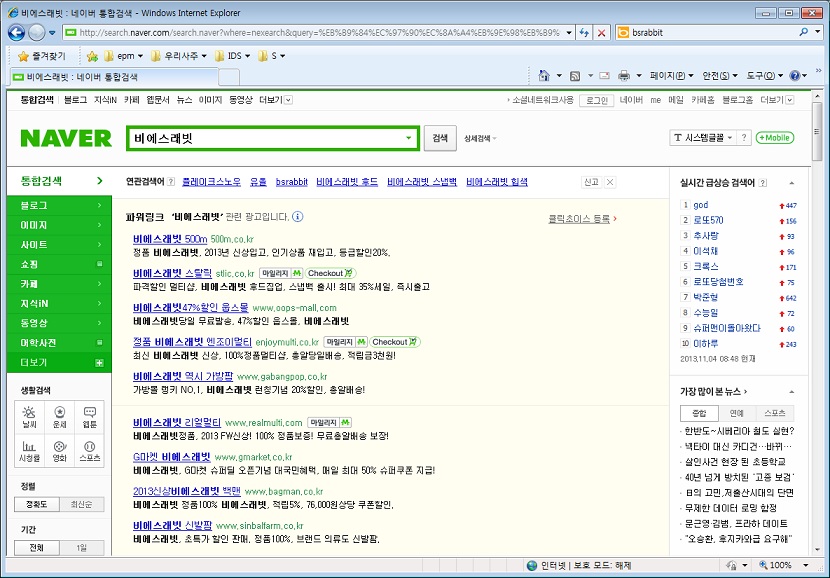
Task: Select 최신순 sort option
Action: [82, 504]
